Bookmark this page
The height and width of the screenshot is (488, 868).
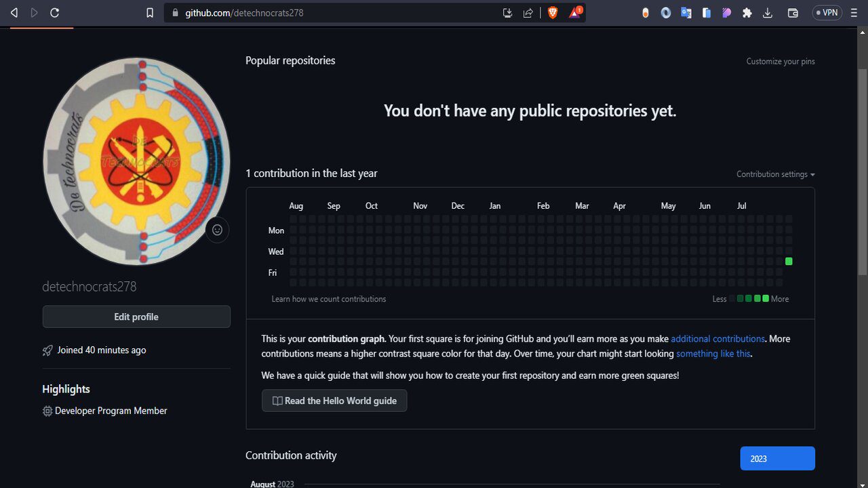pyautogui.click(x=150, y=12)
